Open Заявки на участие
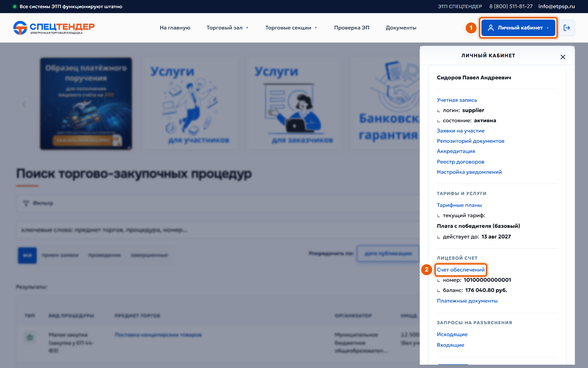588x368 pixels. (x=460, y=131)
